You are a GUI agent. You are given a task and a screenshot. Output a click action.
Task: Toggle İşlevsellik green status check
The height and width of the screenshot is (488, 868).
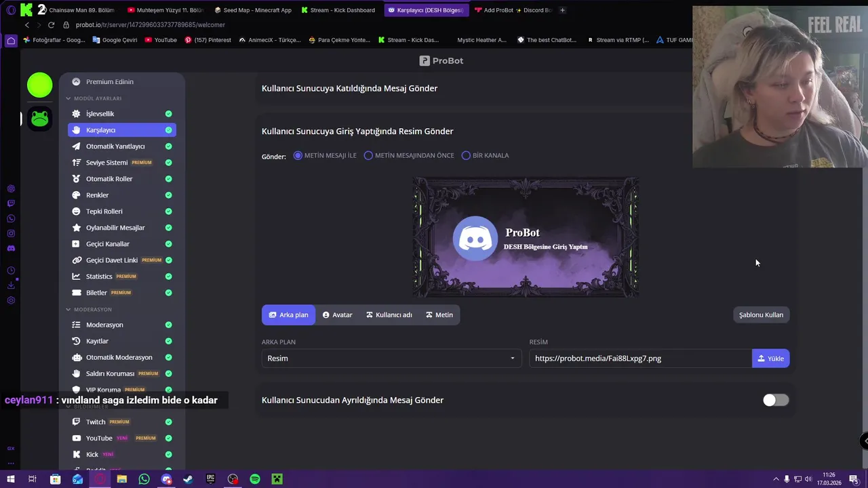coord(168,114)
